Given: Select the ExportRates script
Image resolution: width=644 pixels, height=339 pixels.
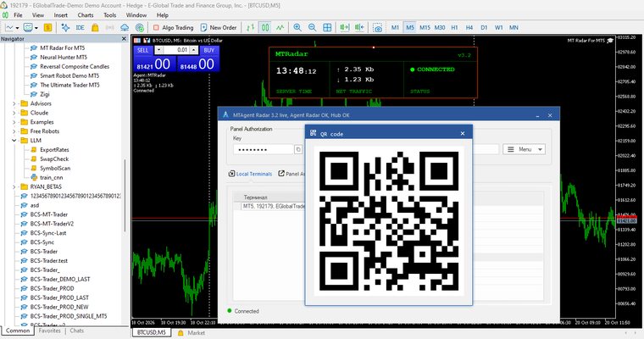Looking at the screenshot, I should point(54,149).
